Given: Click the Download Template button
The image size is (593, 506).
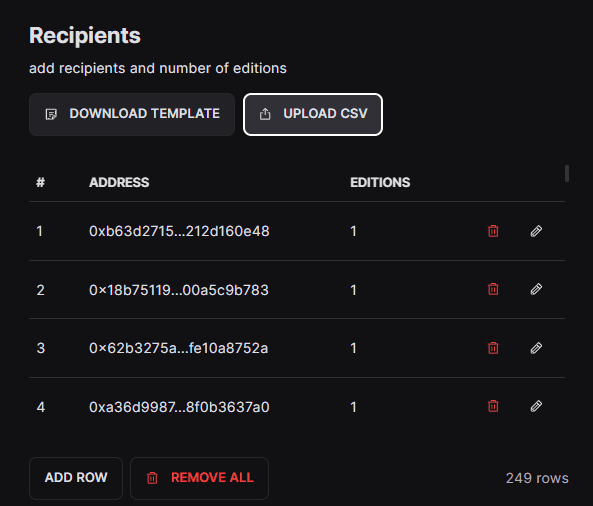Looking at the screenshot, I should tap(132, 114).
